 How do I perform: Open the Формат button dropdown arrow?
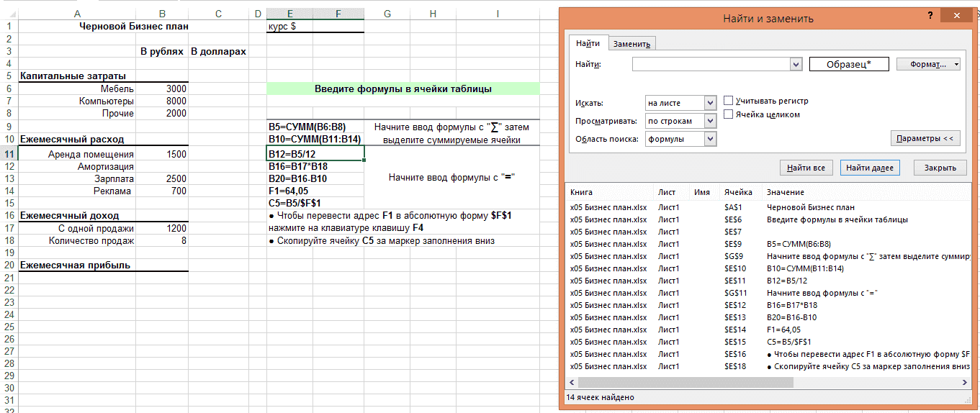956,64
